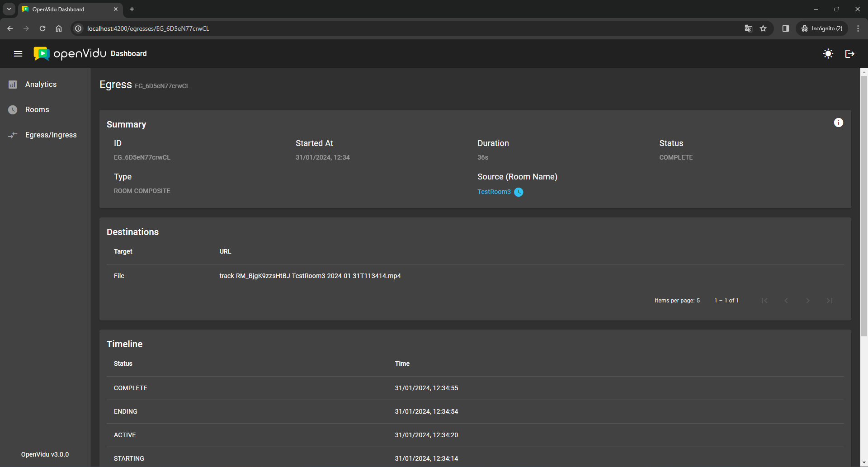Image resolution: width=868 pixels, height=467 pixels.
Task: Click the vertical page scrollbar
Action: pos(863,203)
